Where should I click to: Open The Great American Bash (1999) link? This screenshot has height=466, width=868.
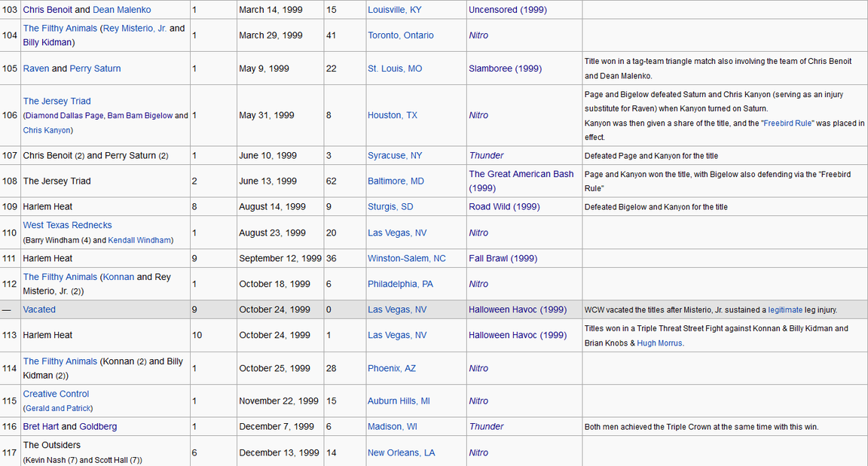pos(521,181)
